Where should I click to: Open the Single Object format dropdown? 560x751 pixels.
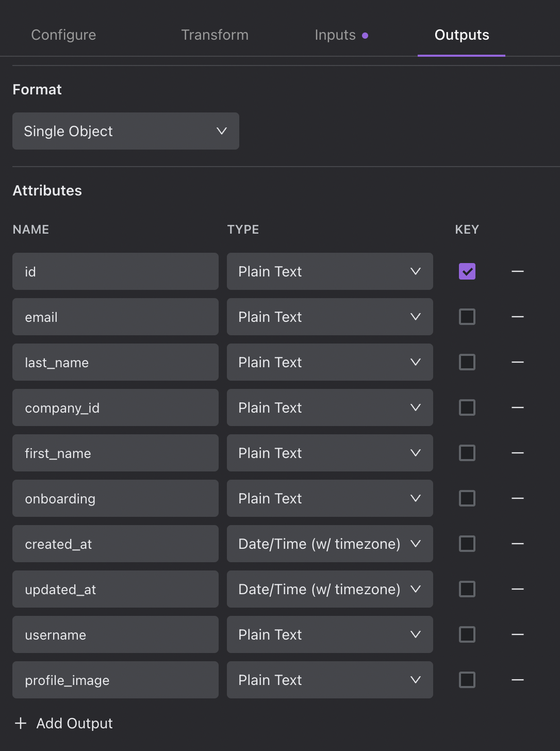click(x=125, y=131)
